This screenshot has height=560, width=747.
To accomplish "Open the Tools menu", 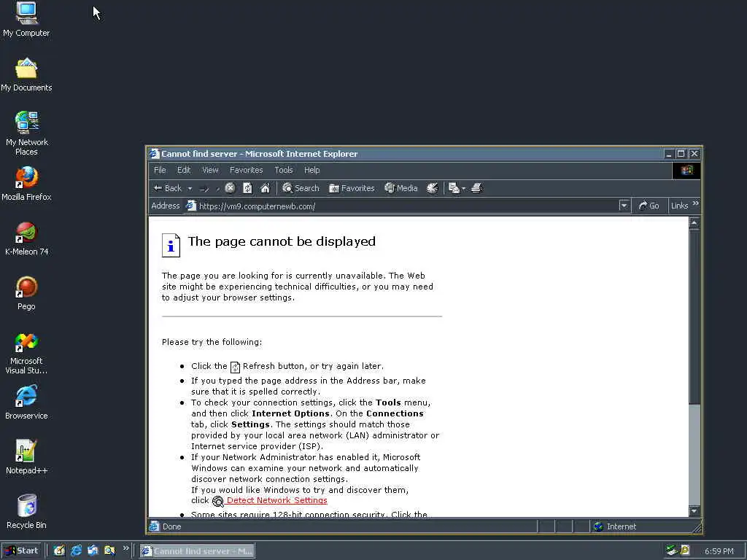I will point(284,170).
